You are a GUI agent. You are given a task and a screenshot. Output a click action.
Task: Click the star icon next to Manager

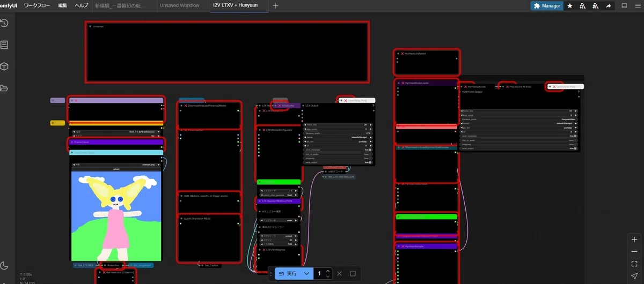pyautogui.click(x=569, y=5)
